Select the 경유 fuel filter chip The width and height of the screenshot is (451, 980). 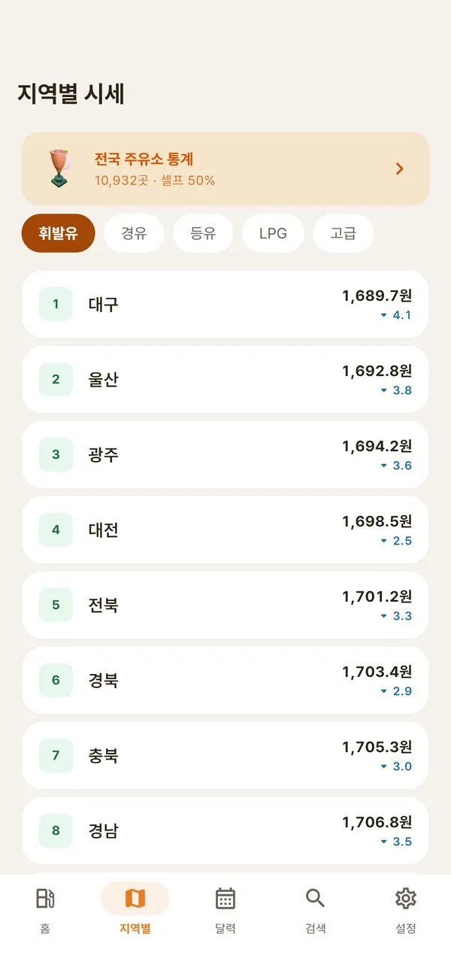coord(134,233)
